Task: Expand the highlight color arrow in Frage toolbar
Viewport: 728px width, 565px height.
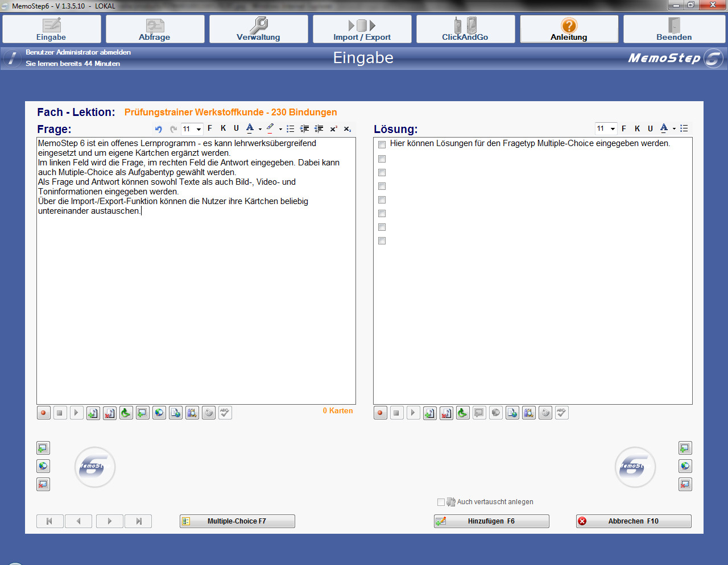Action: pos(280,129)
